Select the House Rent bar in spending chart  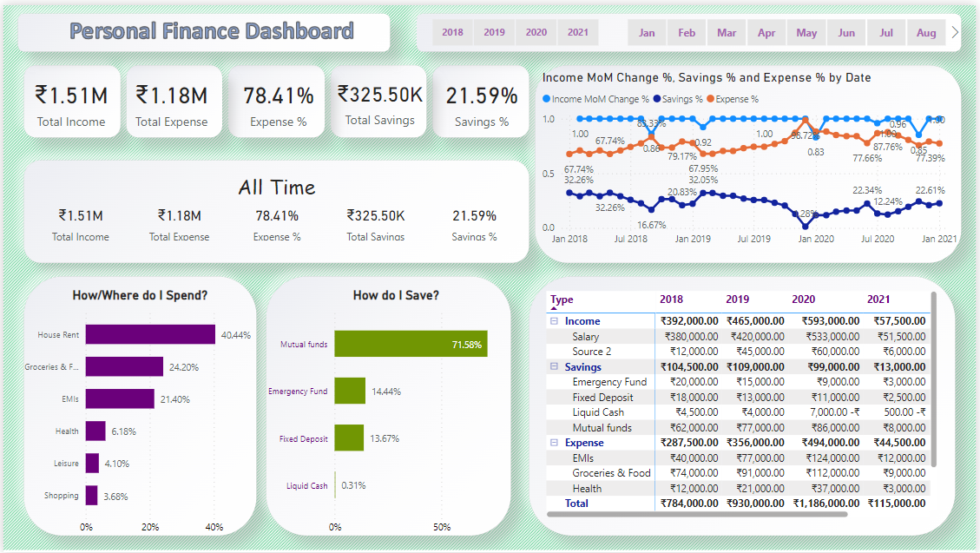(x=152, y=334)
